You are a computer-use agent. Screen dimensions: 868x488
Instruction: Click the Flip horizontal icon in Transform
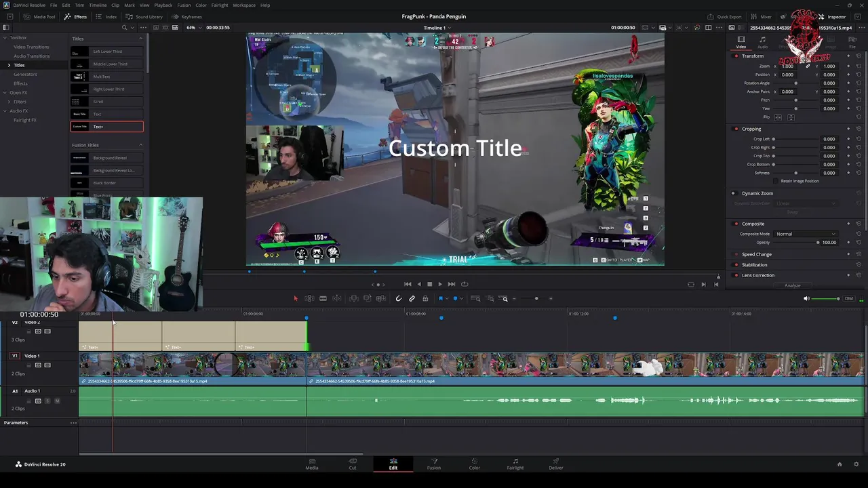[778, 117]
